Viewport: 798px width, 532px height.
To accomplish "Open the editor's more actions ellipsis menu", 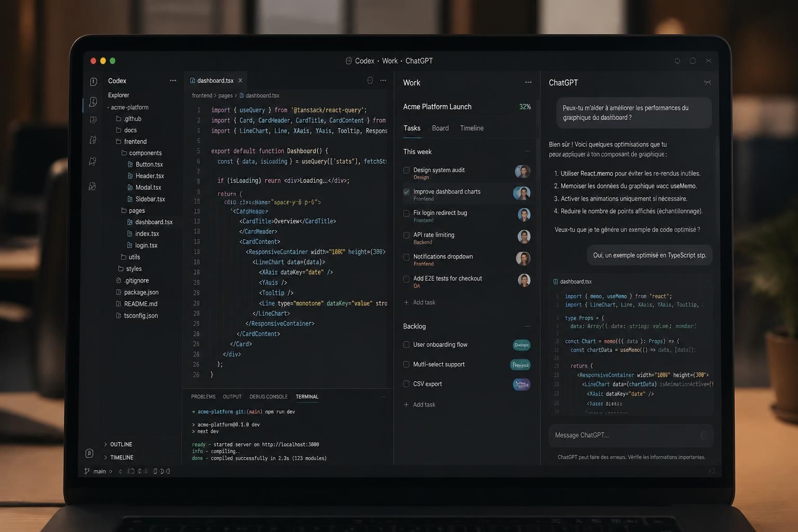I will (383, 81).
